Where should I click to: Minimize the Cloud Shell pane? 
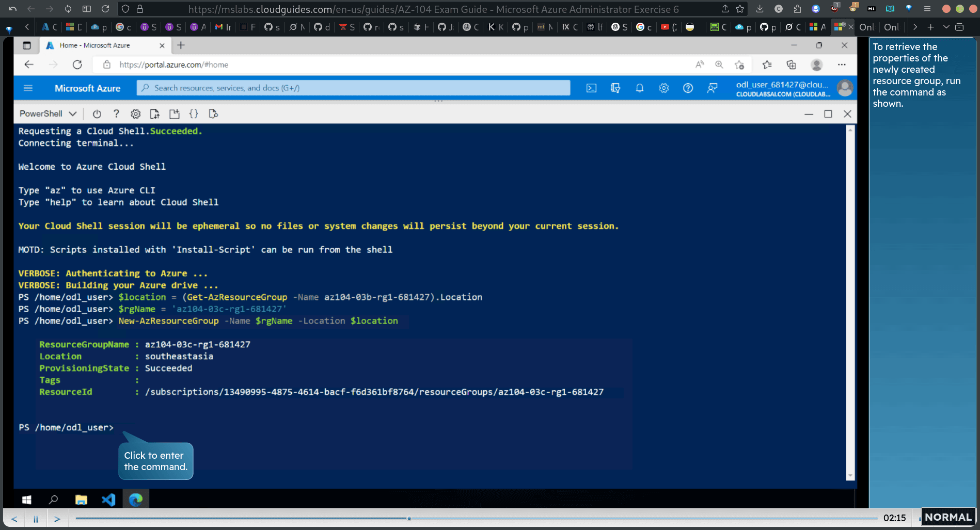pos(809,114)
